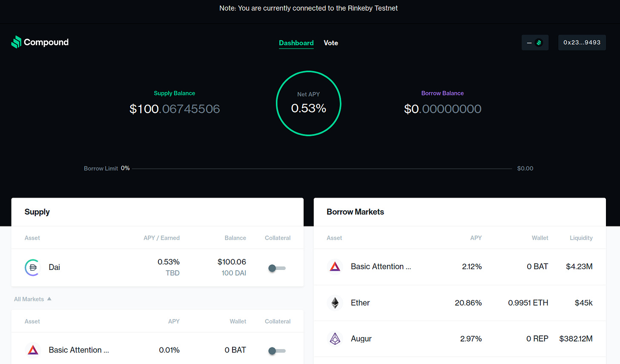This screenshot has height=364, width=620.
Task: Click the Borrow Limit progress bar
Action: coord(322,169)
